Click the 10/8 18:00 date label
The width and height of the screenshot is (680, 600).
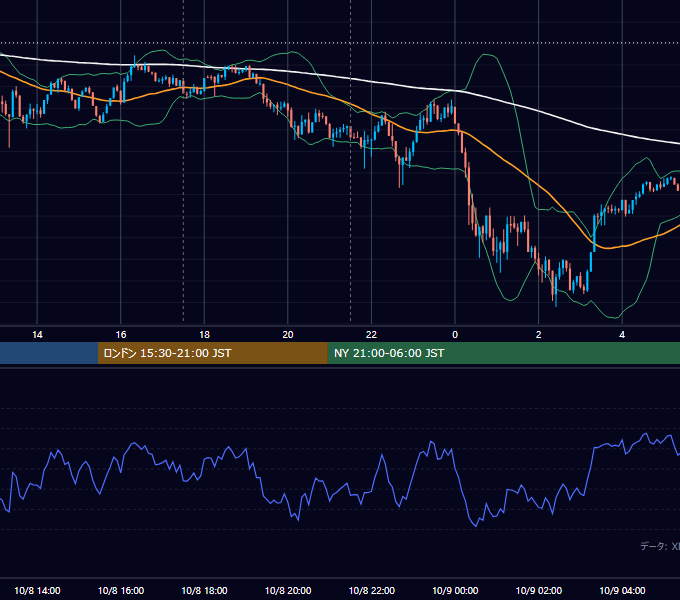pos(204,590)
